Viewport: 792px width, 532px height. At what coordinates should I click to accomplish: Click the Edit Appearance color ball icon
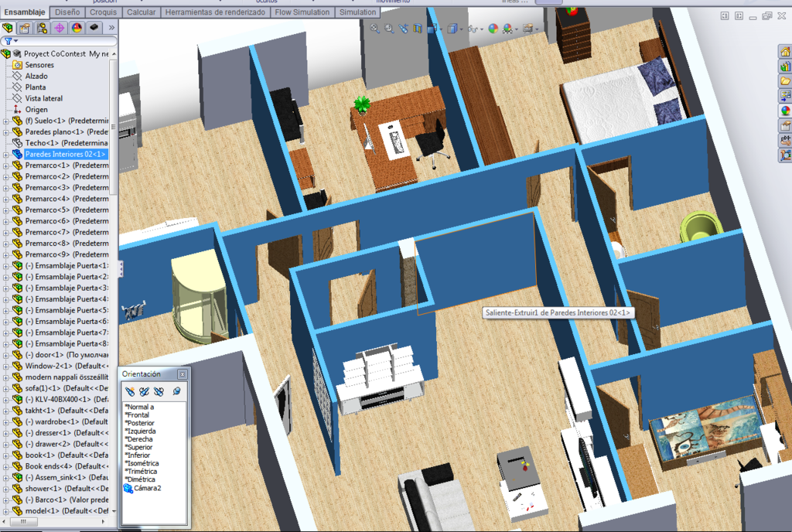[x=493, y=29]
